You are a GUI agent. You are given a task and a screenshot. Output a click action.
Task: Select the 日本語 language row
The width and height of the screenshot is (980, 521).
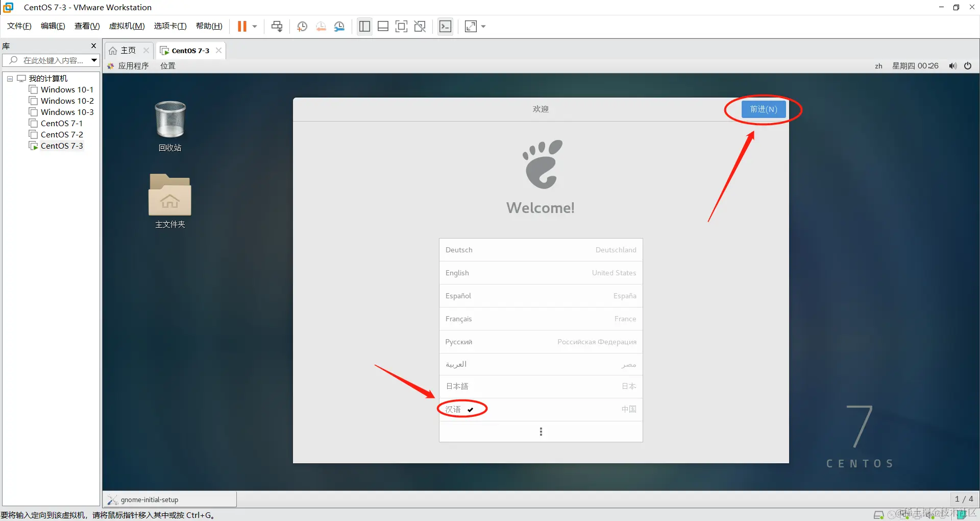541,387
